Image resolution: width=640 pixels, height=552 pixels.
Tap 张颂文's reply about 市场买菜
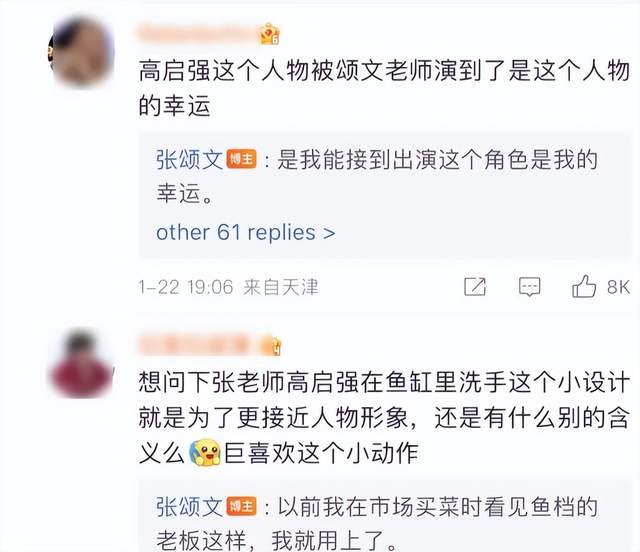[377, 524]
